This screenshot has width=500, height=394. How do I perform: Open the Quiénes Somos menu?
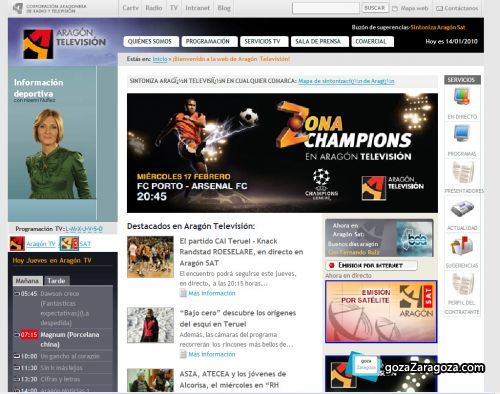[x=151, y=41]
